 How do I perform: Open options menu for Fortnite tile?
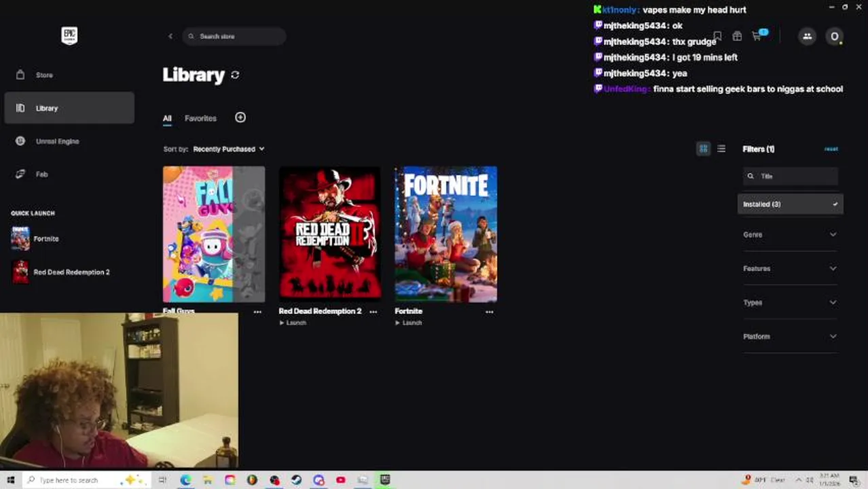point(489,312)
